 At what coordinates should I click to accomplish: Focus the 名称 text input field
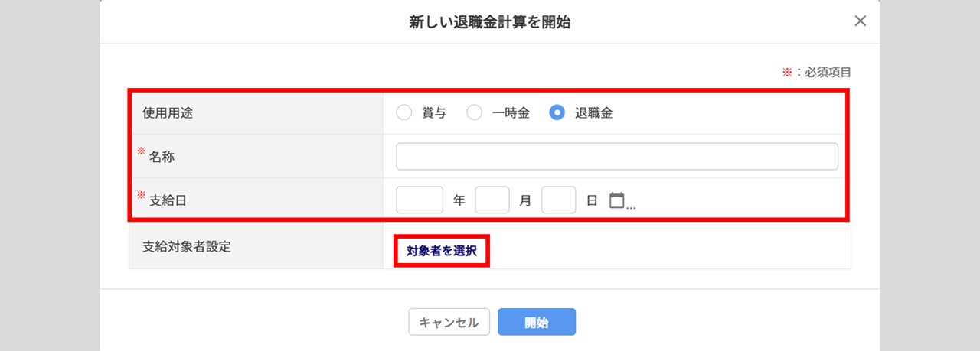pyautogui.click(x=617, y=156)
